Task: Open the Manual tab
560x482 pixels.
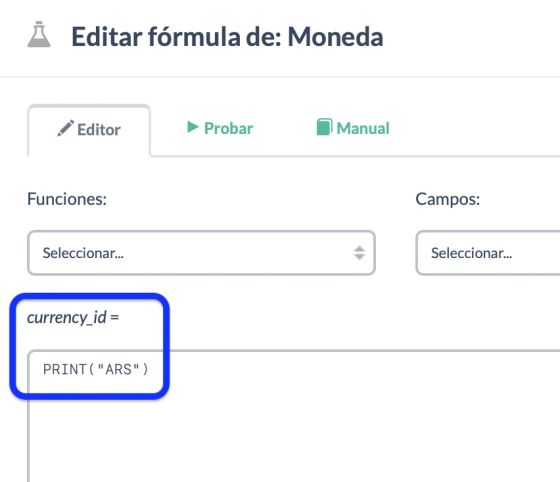Action: click(353, 128)
